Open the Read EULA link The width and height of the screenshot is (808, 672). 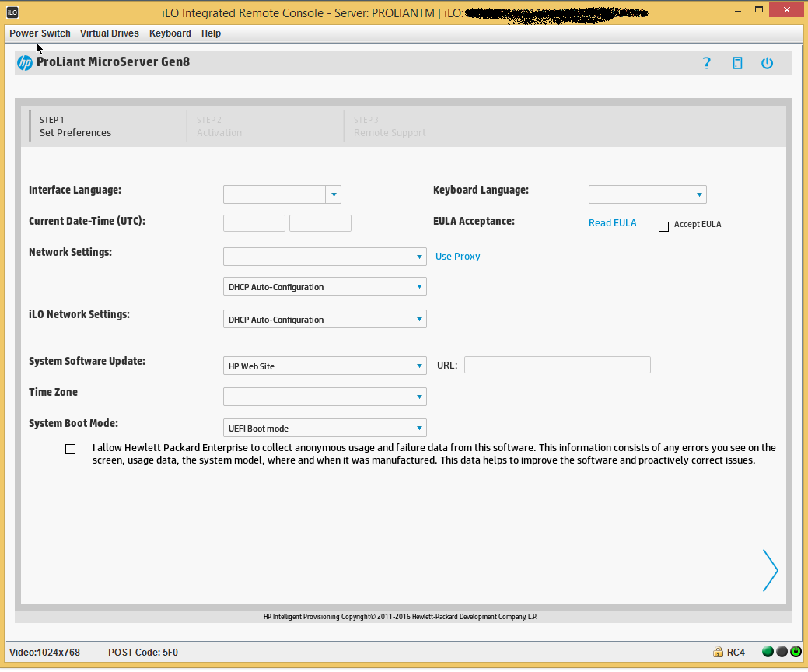coord(612,223)
